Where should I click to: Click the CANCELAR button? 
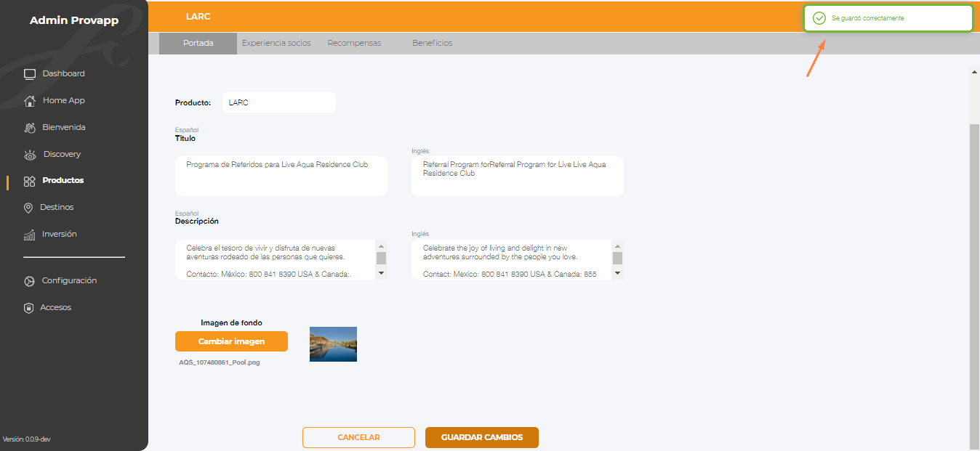point(358,437)
